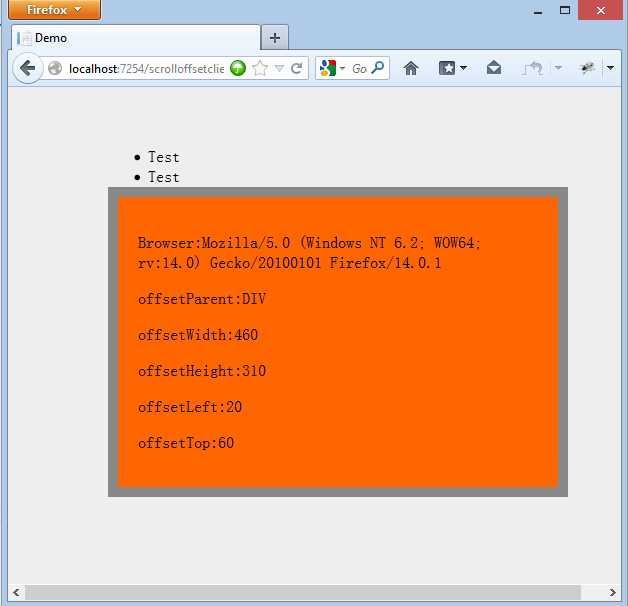Click the Browser user agent text
This screenshot has height=606, width=628.
point(309,253)
